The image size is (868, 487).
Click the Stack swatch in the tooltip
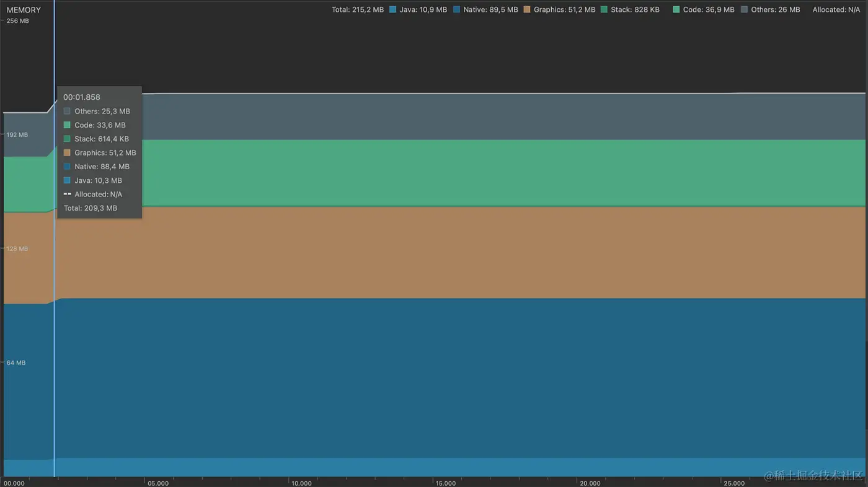pos(67,139)
